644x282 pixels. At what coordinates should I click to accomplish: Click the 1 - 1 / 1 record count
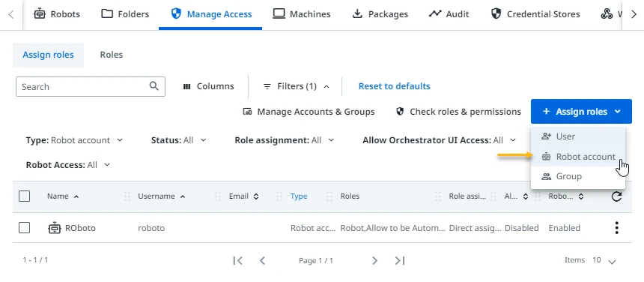point(35,259)
